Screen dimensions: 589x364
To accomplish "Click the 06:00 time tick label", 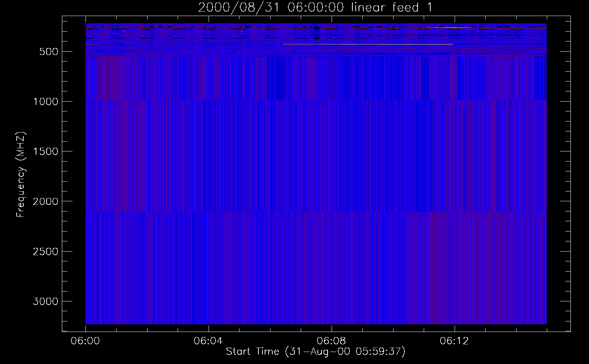I will point(86,341).
